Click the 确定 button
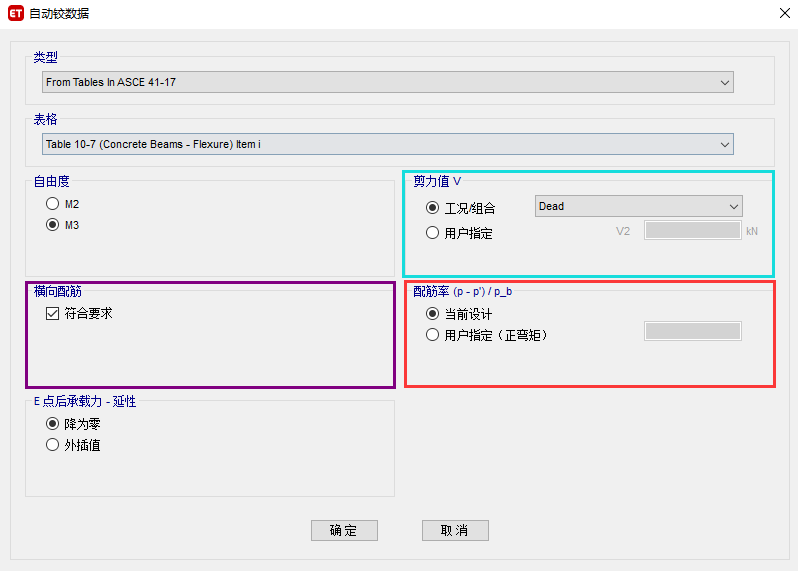Screen dimensions: 798x571 pyautogui.click(x=344, y=530)
